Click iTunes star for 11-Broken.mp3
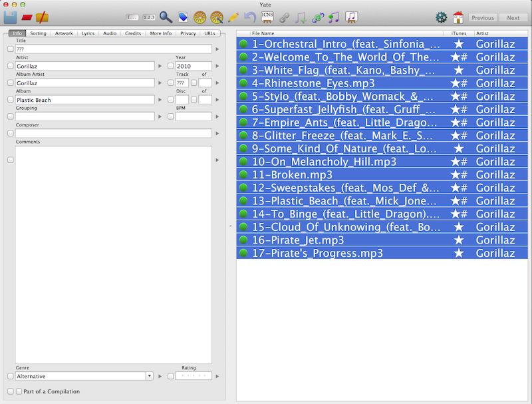Image resolution: width=532 pixels, height=404 pixels. click(x=459, y=174)
